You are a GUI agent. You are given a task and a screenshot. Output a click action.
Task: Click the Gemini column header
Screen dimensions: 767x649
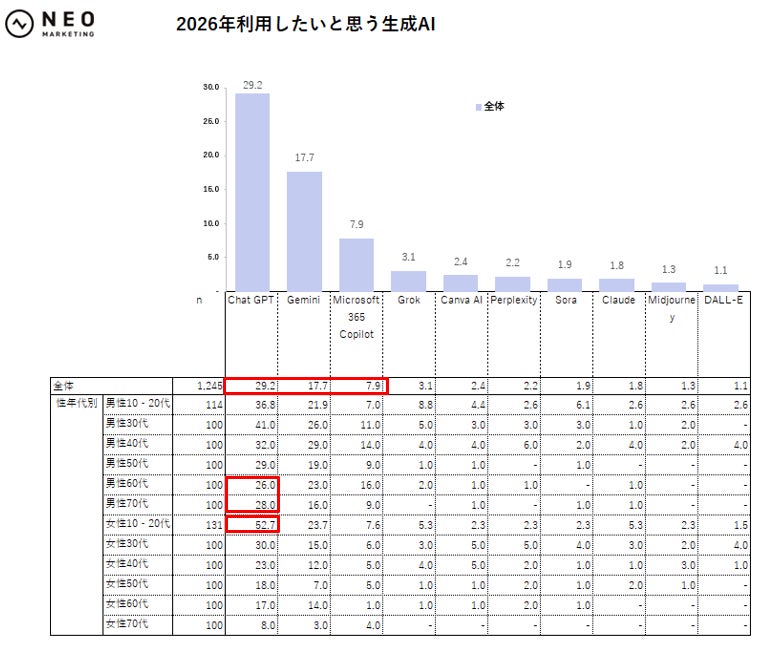click(x=303, y=300)
